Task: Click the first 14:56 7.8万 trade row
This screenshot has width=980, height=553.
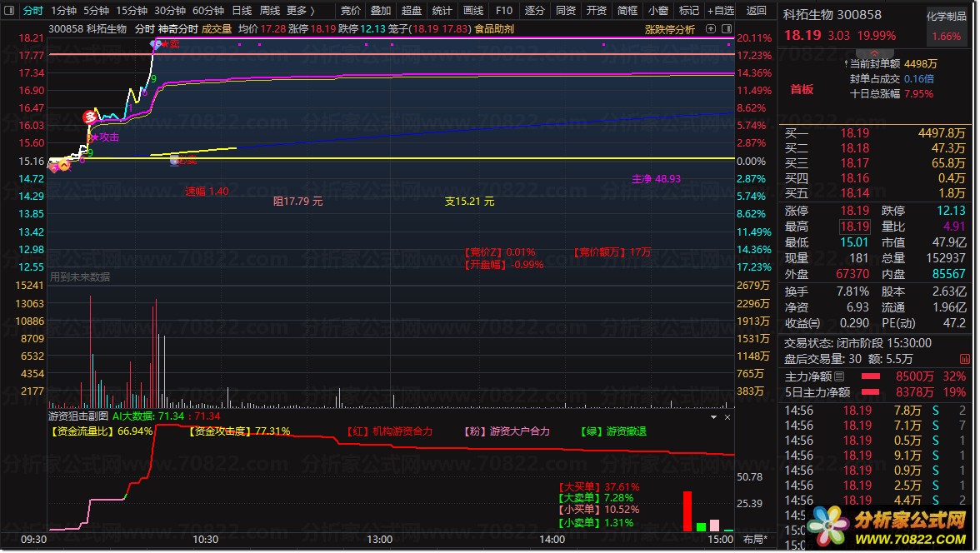Action: [x=875, y=411]
